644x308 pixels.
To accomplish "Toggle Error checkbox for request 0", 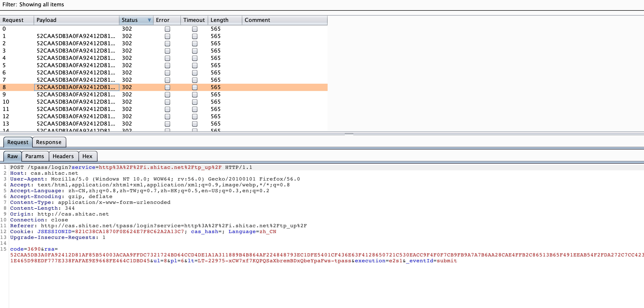I will pos(167,29).
